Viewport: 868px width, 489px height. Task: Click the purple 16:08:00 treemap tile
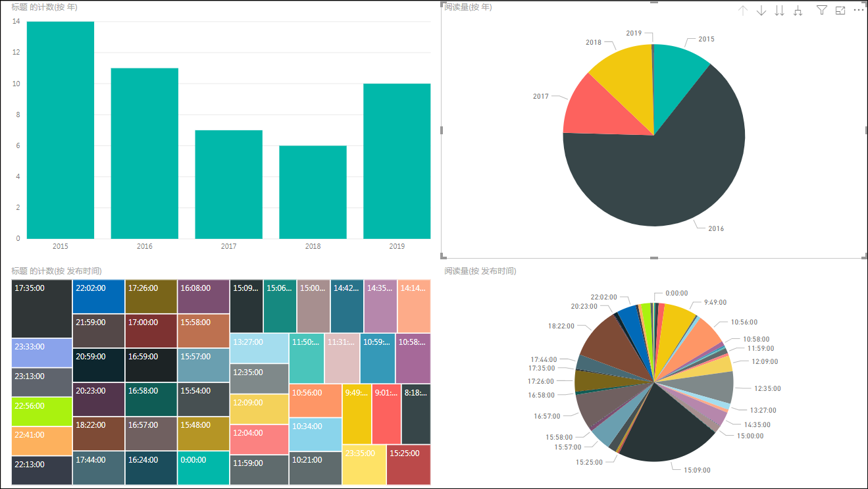click(203, 296)
